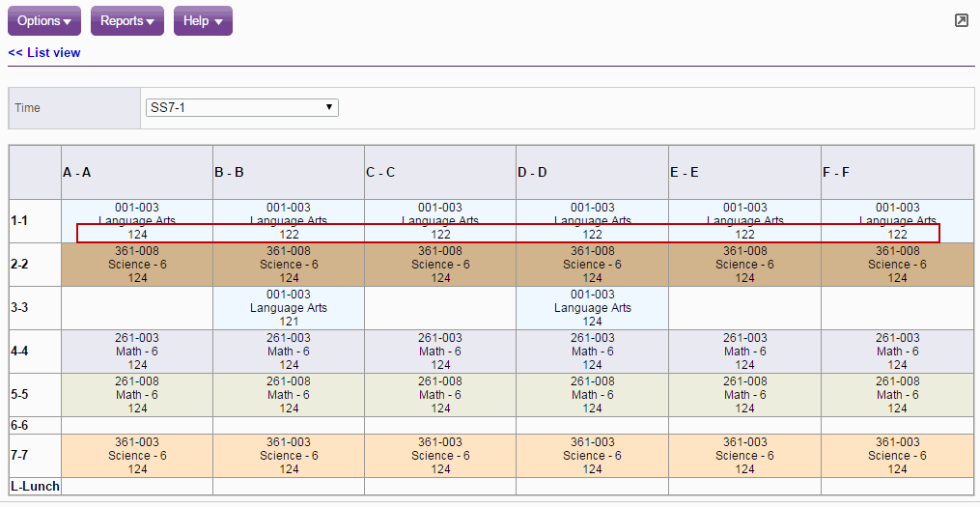980x507 pixels.
Task: Click the pop-out window icon at top right
Action: pos(961,20)
